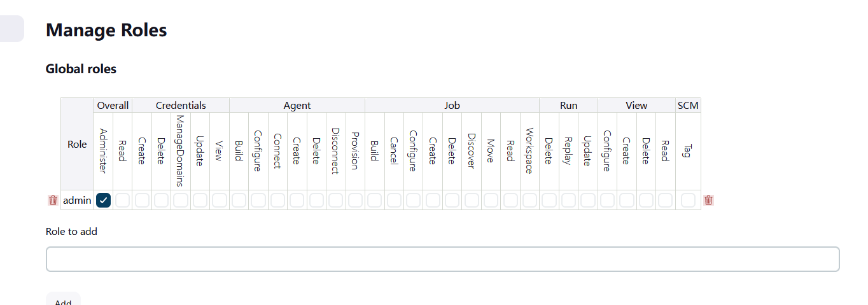Click the right trash icon after Tag
Viewport: 868px width, 305px height.
(x=708, y=201)
